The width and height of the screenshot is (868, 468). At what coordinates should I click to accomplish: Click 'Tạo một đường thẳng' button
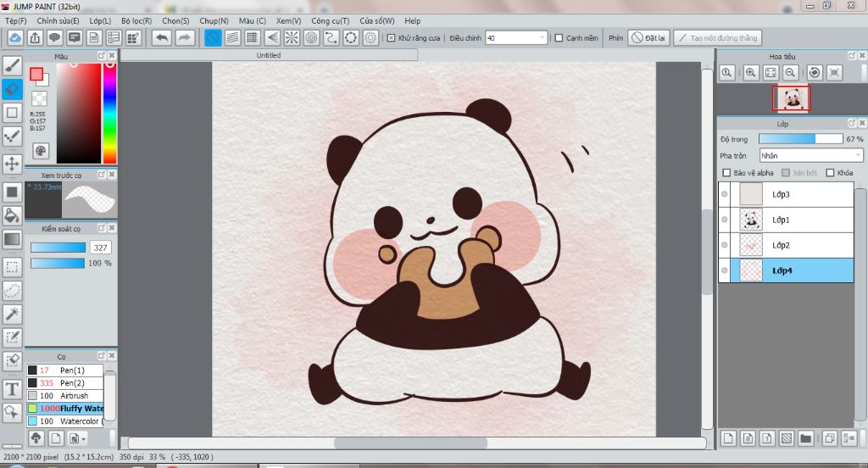(x=717, y=37)
